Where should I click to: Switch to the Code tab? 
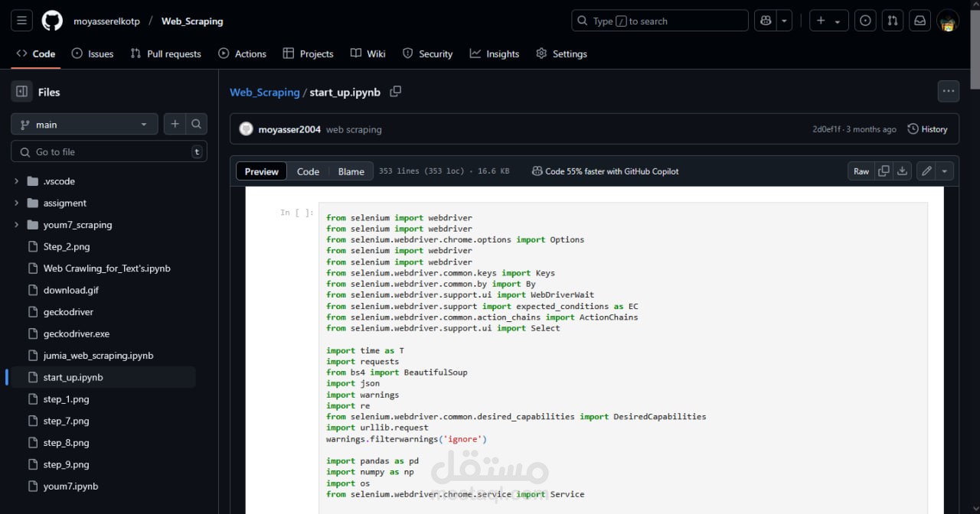coord(36,54)
